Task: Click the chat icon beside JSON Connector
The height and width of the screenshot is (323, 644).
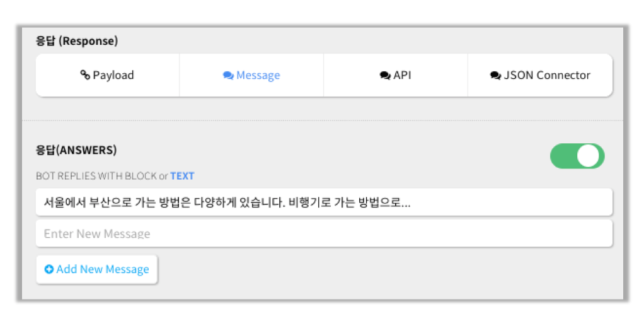Action: [495, 76]
